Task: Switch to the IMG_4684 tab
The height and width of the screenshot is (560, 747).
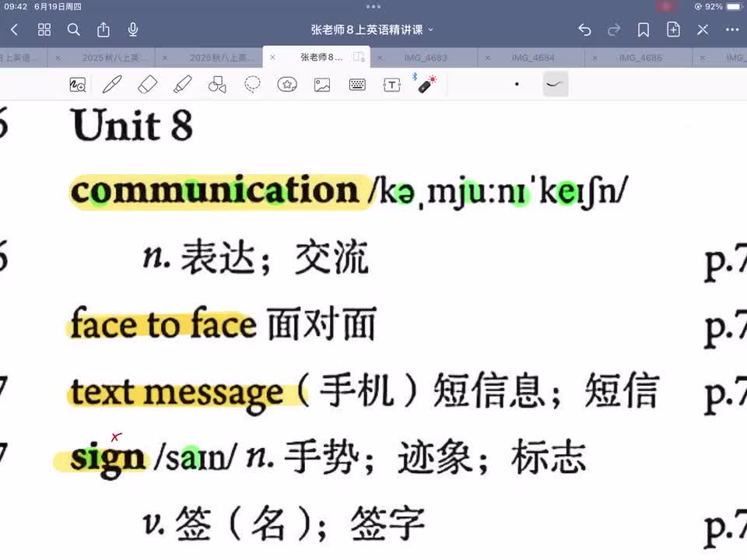Action: coord(533,58)
